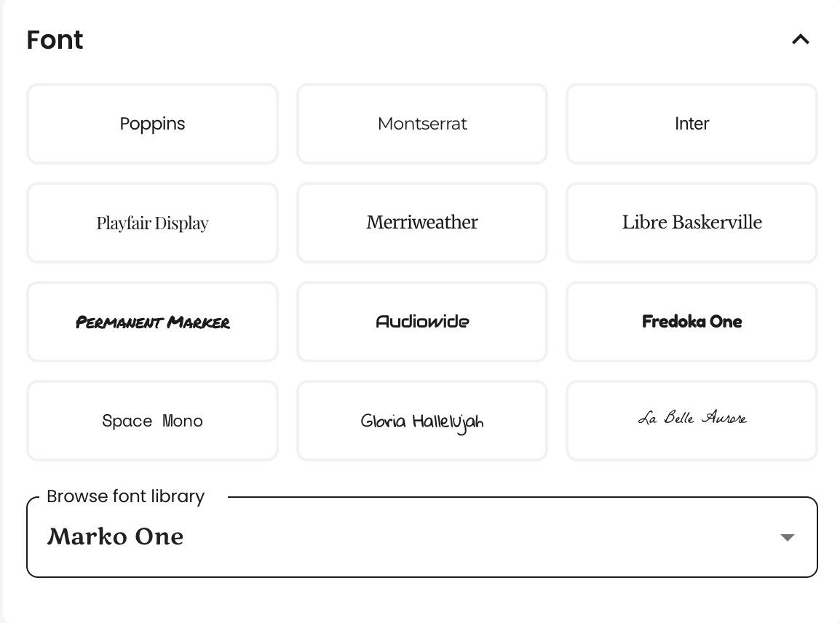Select the Audiowide font option
Image resolution: width=840 pixels, height=623 pixels.
click(422, 322)
